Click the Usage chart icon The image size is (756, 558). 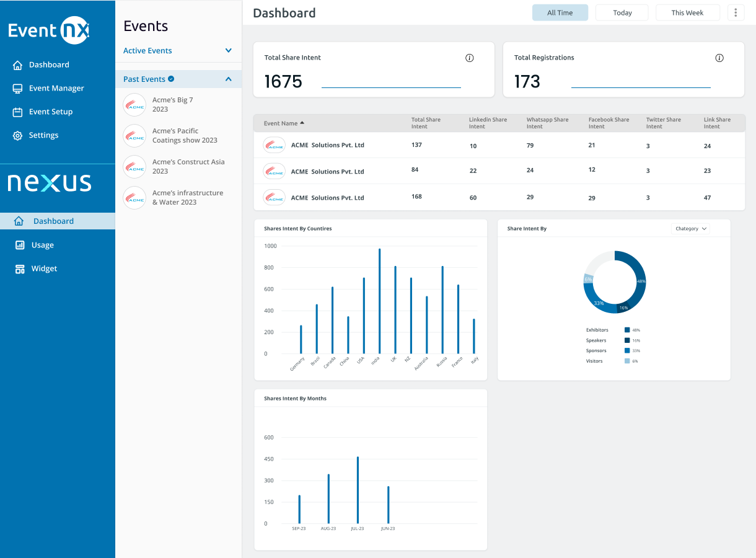[x=20, y=246]
